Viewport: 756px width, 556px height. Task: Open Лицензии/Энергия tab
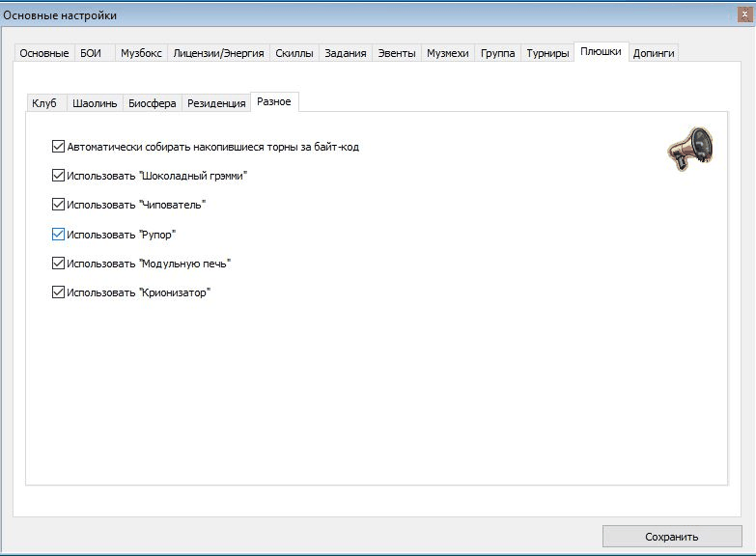coord(218,53)
